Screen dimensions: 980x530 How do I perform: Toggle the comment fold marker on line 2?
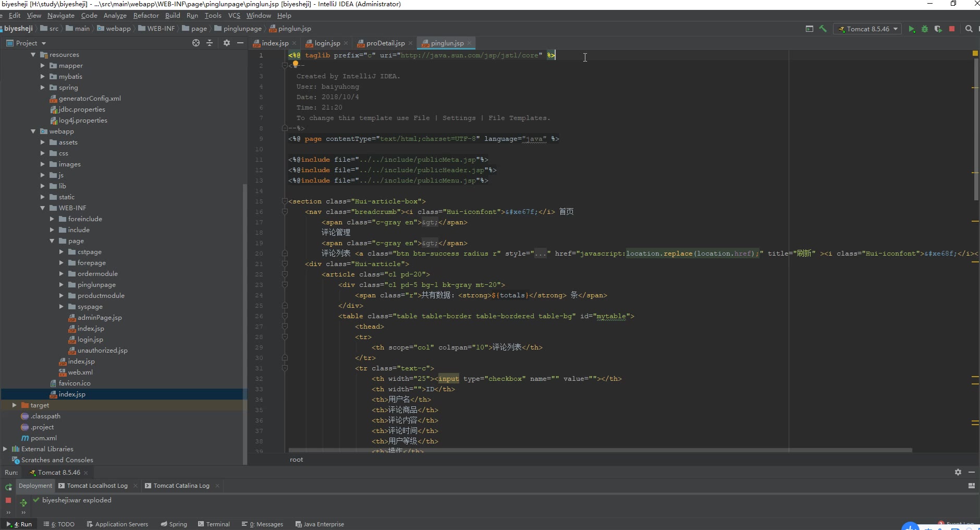[x=285, y=66]
